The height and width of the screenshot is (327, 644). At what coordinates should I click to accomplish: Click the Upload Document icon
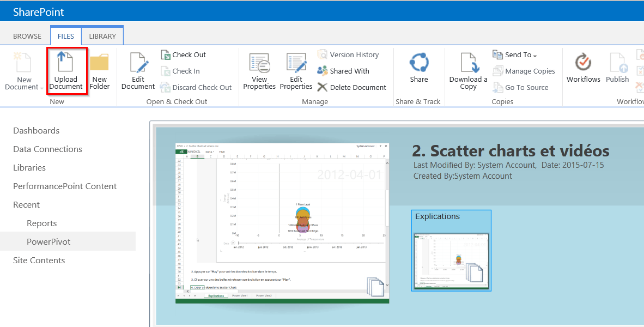click(66, 63)
